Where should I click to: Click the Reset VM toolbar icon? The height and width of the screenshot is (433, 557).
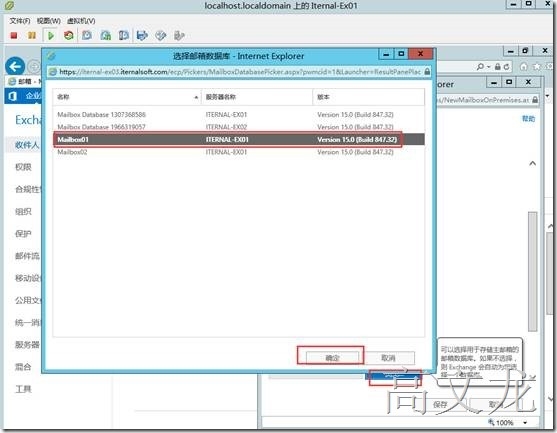(69, 36)
